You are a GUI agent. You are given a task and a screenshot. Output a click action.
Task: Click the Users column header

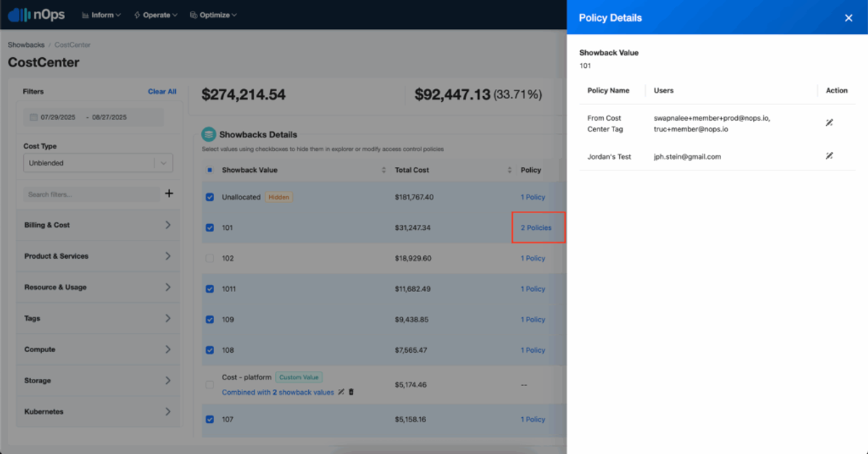[663, 90]
